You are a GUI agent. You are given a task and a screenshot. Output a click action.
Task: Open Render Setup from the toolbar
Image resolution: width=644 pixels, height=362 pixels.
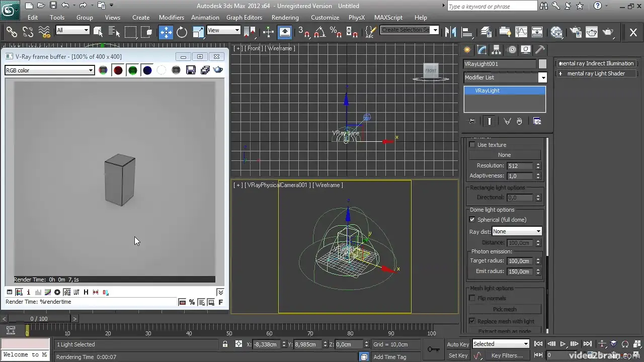575,32
